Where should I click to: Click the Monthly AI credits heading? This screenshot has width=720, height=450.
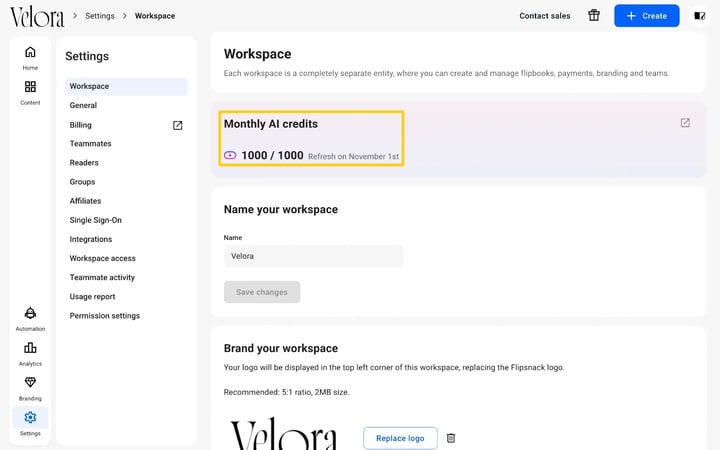(270, 124)
